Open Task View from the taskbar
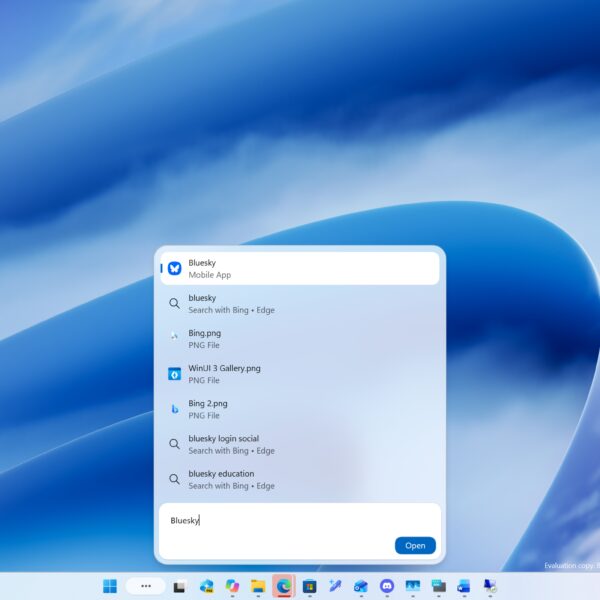This screenshot has width=600, height=600. 179,586
